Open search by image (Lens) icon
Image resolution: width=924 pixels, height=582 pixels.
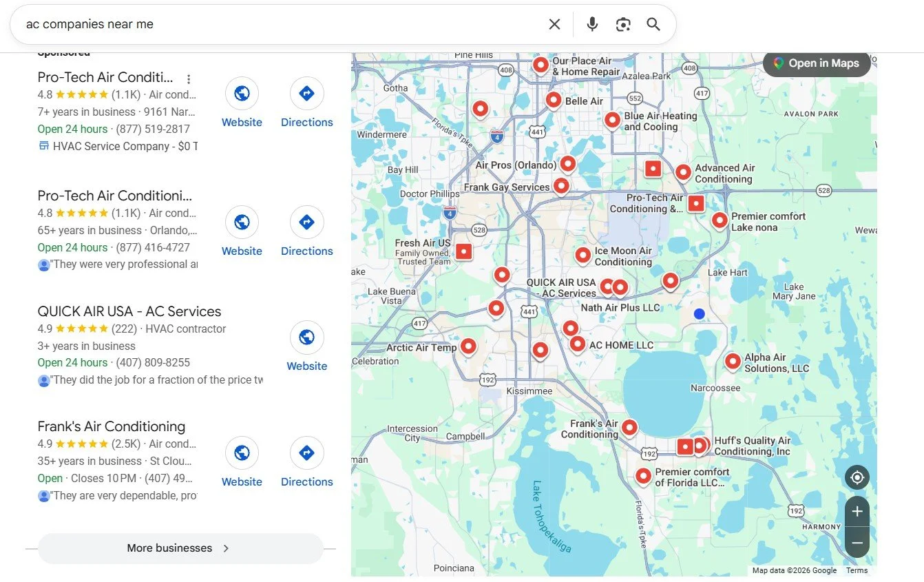[x=623, y=24]
